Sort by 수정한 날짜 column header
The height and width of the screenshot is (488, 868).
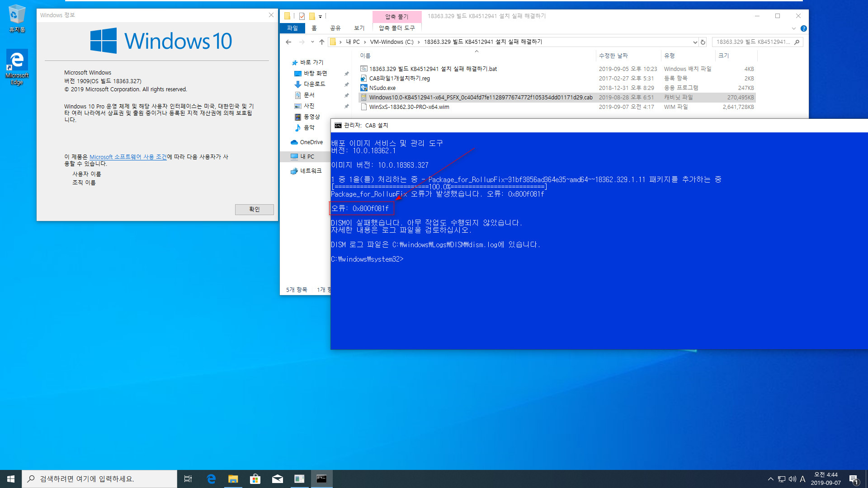(x=628, y=56)
